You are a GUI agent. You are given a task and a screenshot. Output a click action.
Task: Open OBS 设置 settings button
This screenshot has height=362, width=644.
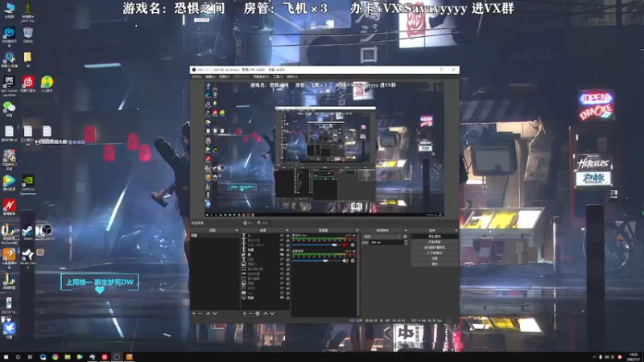[x=435, y=258]
